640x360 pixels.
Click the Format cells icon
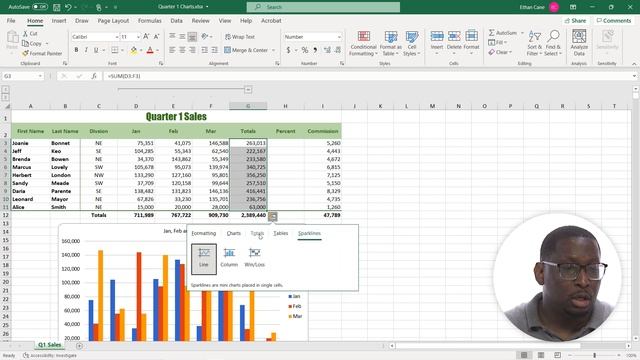(471, 37)
